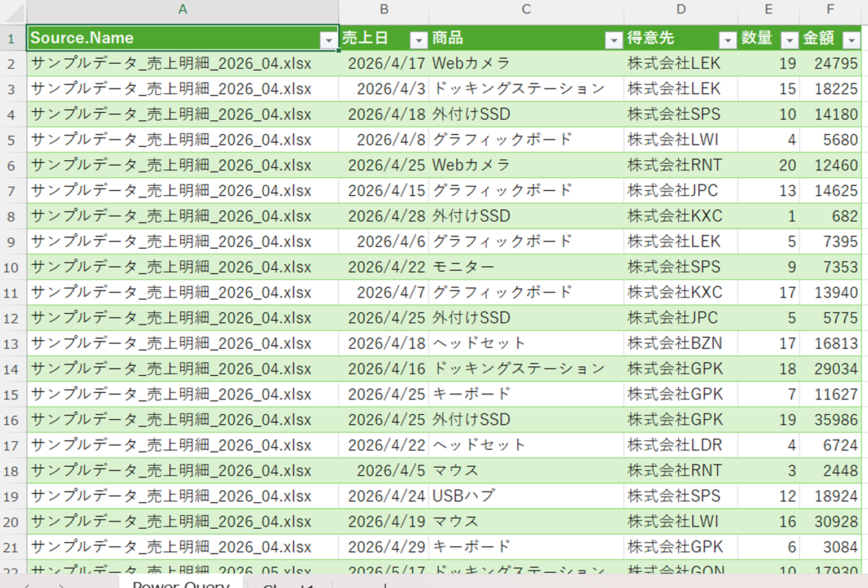Image resolution: width=868 pixels, height=588 pixels.
Task: Add a new sheet with the plus button
Action: tap(385, 585)
